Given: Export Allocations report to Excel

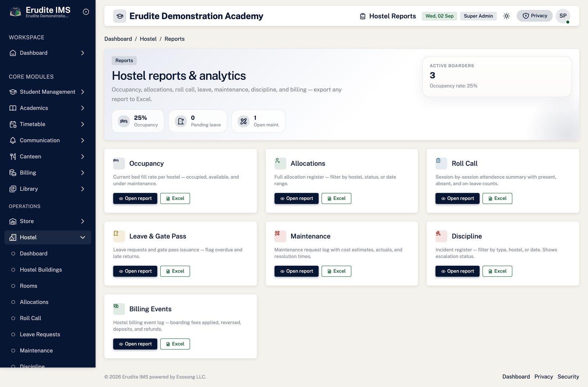Looking at the screenshot, I should tap(336, 198).
